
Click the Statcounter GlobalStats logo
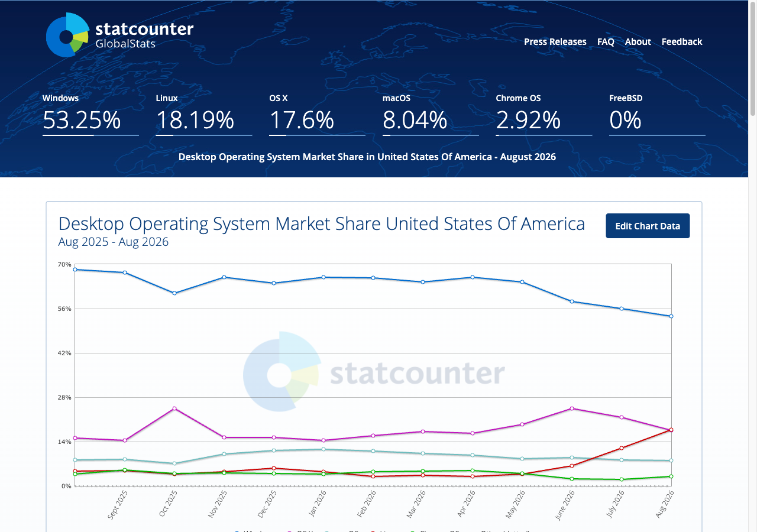120,35
